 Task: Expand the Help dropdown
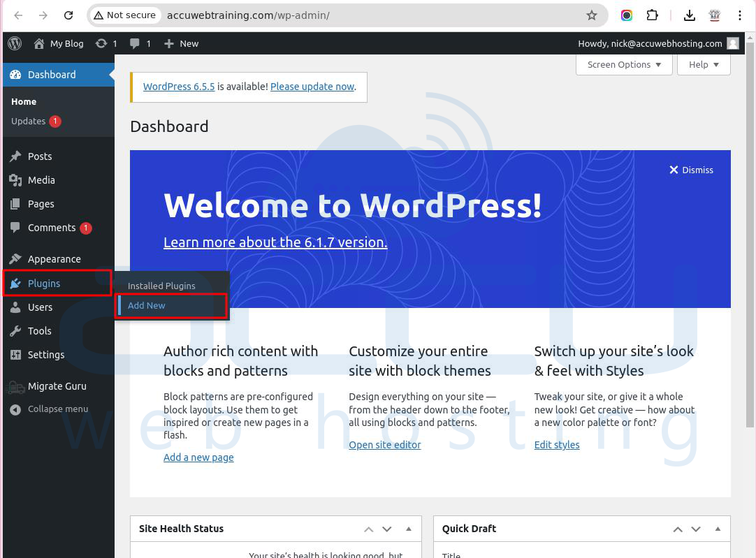pyautogui.click(x=704, y=64)
